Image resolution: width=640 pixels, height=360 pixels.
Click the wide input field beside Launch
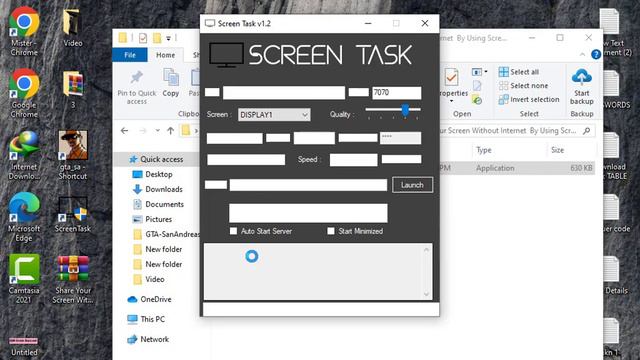(308, 185)
